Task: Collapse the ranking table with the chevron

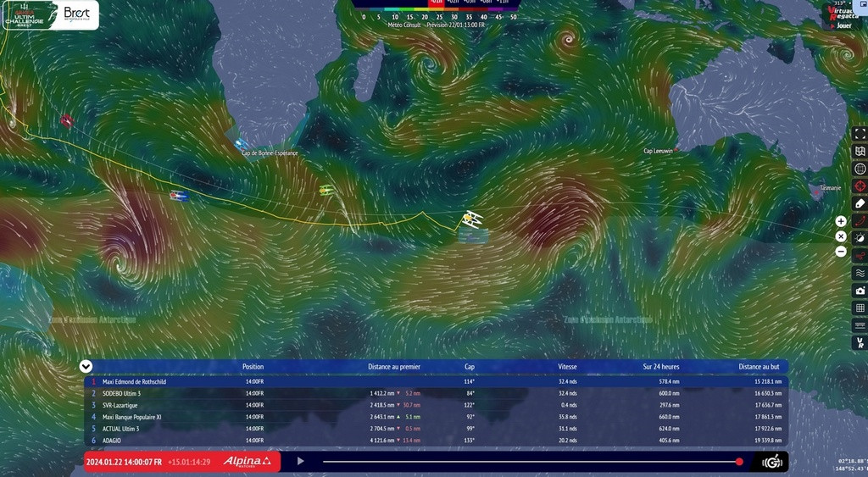Action: 86,366
